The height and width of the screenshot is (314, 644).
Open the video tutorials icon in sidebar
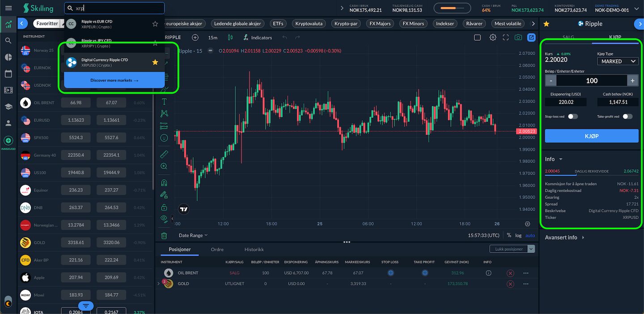pyautogui.click(x=8, y=90)
